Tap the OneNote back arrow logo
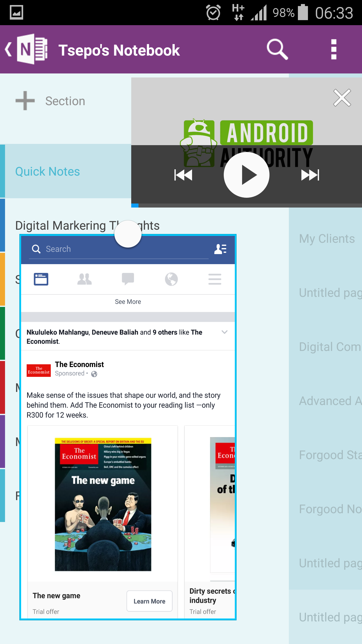362x644 pixels. (26, 49)
